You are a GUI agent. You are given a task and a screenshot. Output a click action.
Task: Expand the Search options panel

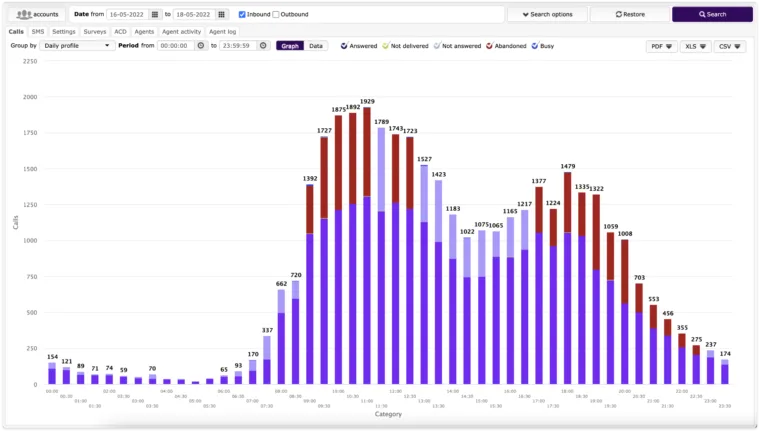[x=547, y=15]
